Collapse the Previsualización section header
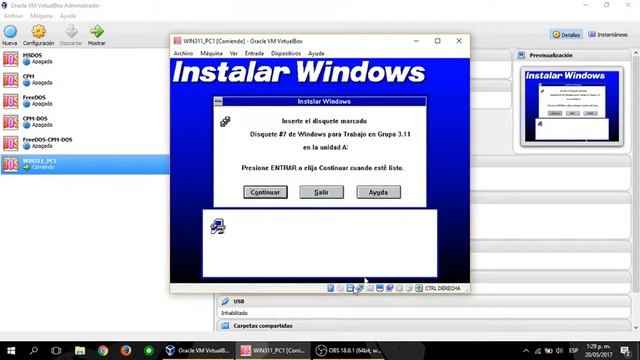 pos(571,55)
